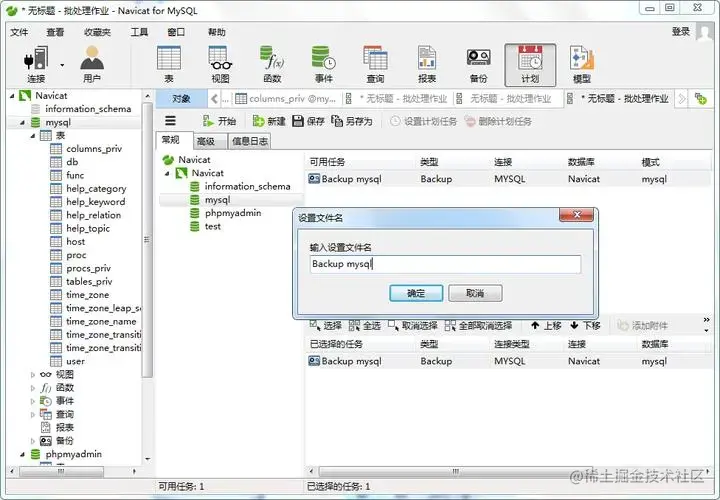Click 另存为 (Save As) toolbar item

pos(351,121)
